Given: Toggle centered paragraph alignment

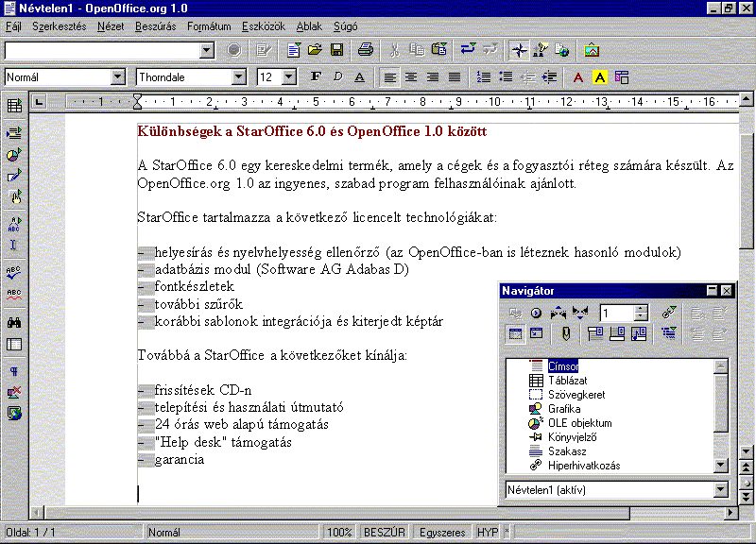Looking at the screenshot, I should pos(411,77).
